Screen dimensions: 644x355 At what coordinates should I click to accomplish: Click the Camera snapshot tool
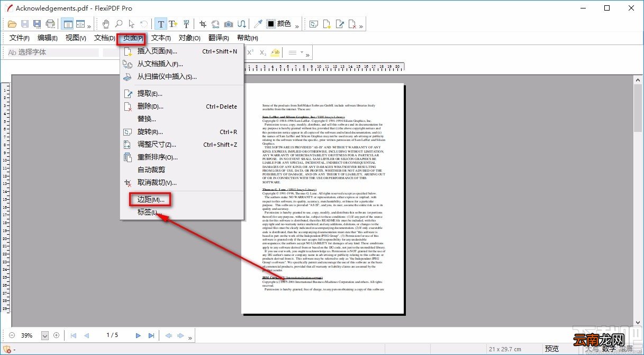point(229,24)
